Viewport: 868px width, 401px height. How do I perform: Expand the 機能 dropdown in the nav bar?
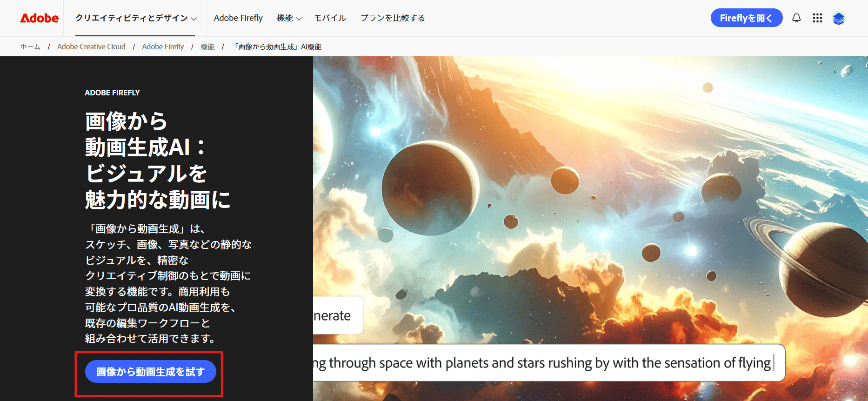pos(289,18)
